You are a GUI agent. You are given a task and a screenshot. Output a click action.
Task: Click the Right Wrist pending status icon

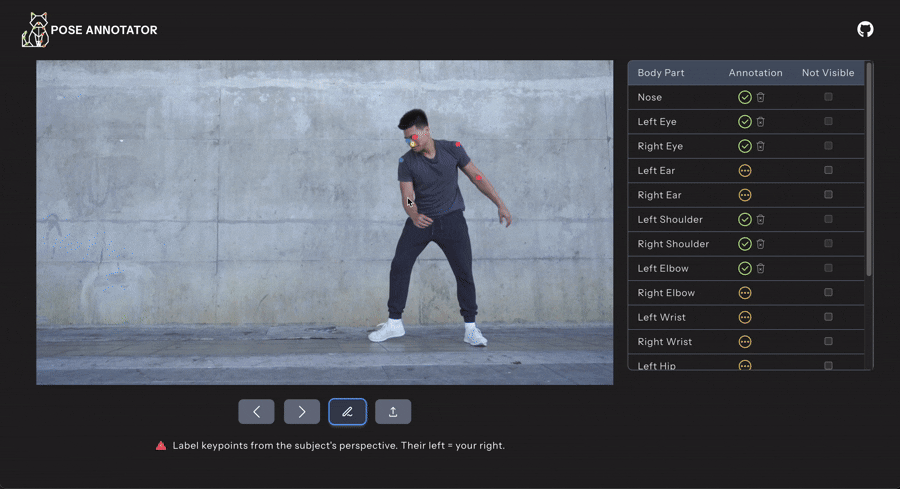pos(744,341)
